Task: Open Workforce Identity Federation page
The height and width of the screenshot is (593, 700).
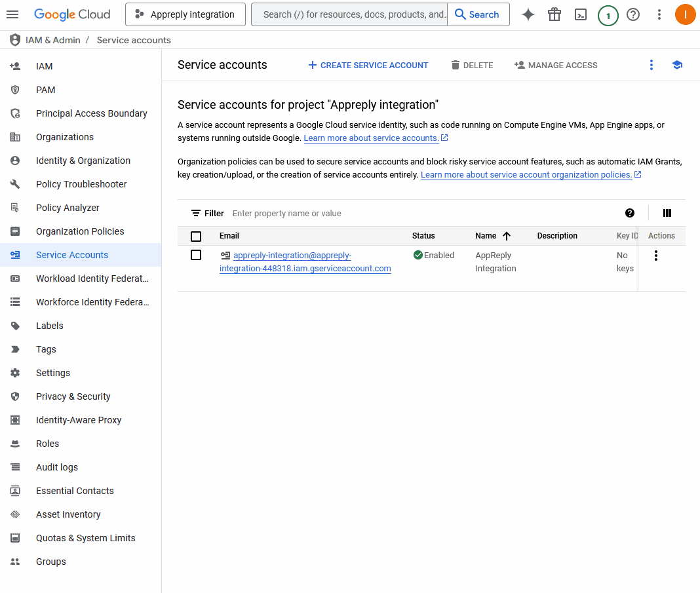Action: pos(81,302)
